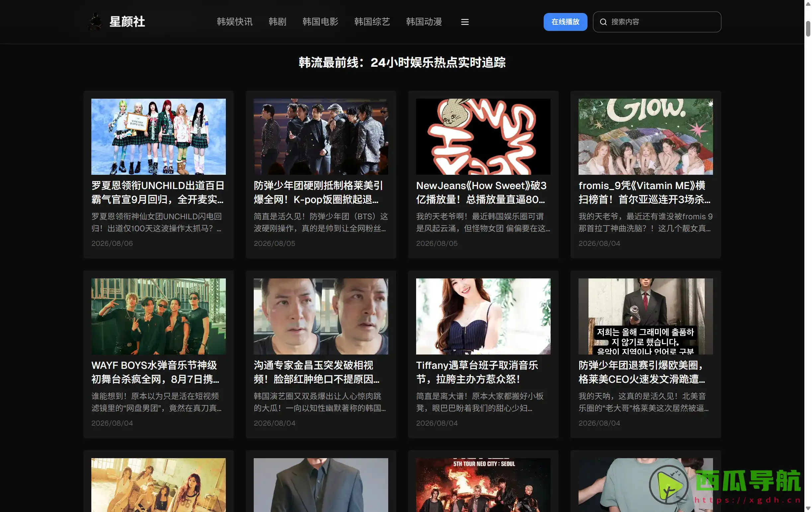Go to the 韩剧 section

click(x=277, y=22)
